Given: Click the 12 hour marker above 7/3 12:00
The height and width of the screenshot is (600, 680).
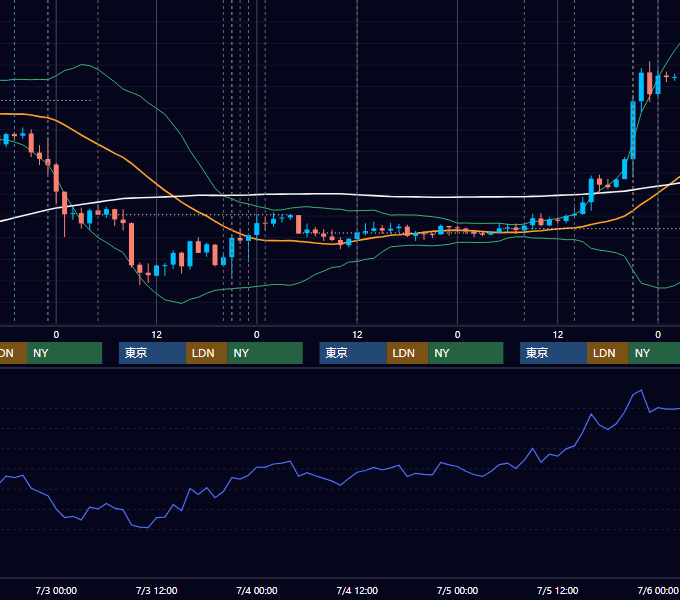Looking at the screenshot, I should [157, 335].
